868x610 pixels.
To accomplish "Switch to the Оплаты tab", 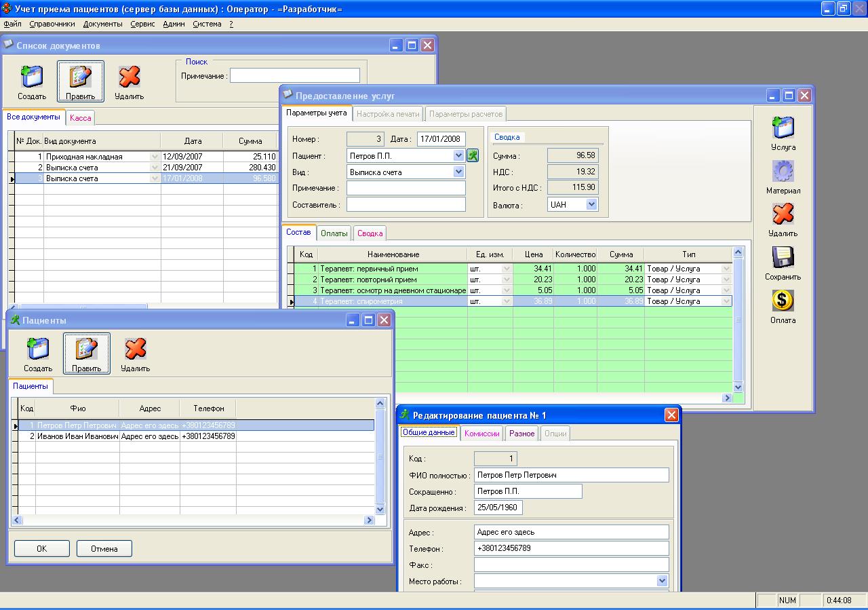I will click(334, 233).
